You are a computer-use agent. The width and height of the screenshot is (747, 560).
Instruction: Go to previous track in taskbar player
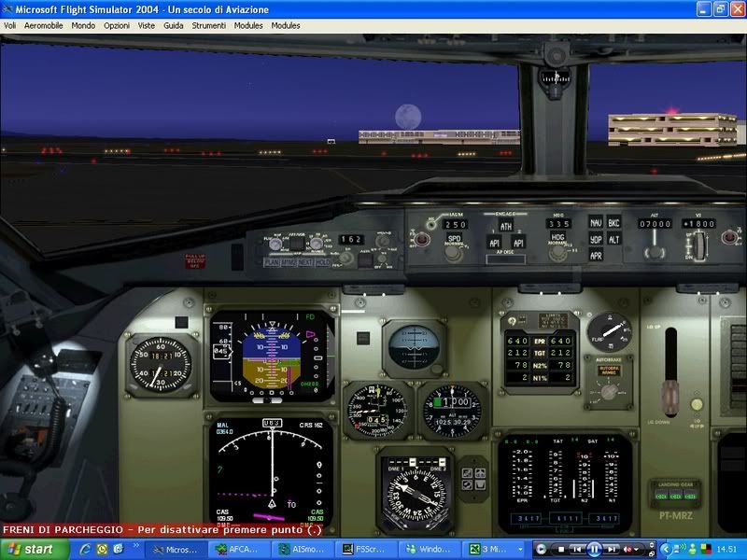tap(576, 550)
